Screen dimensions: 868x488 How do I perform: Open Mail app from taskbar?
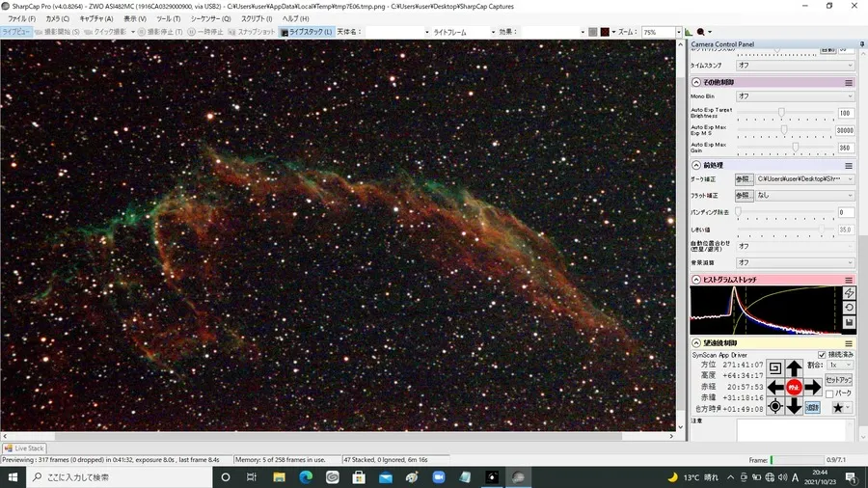385,477
